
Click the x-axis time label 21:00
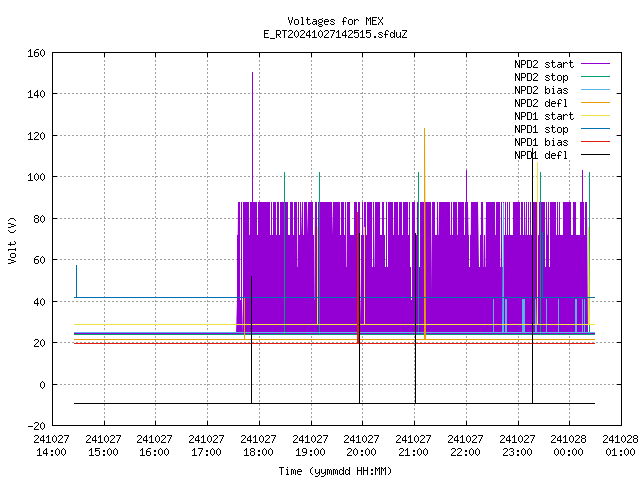tap(413, 452)
